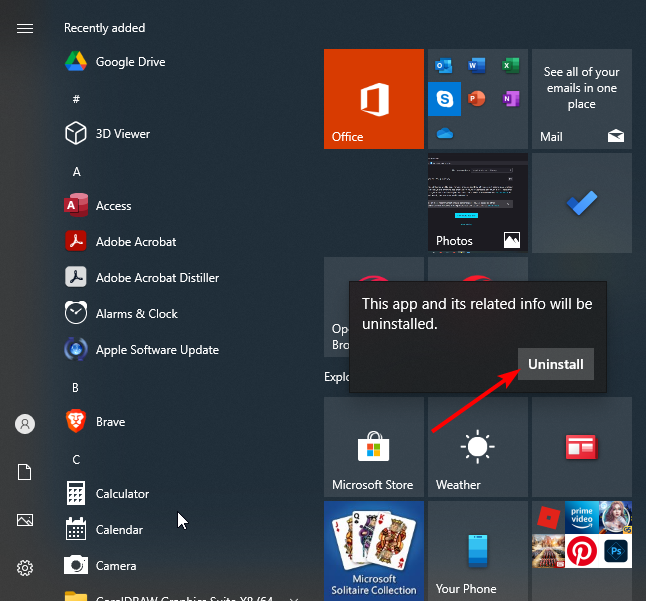
Task: Open Alarms & Clock
Action: point(121,313)
